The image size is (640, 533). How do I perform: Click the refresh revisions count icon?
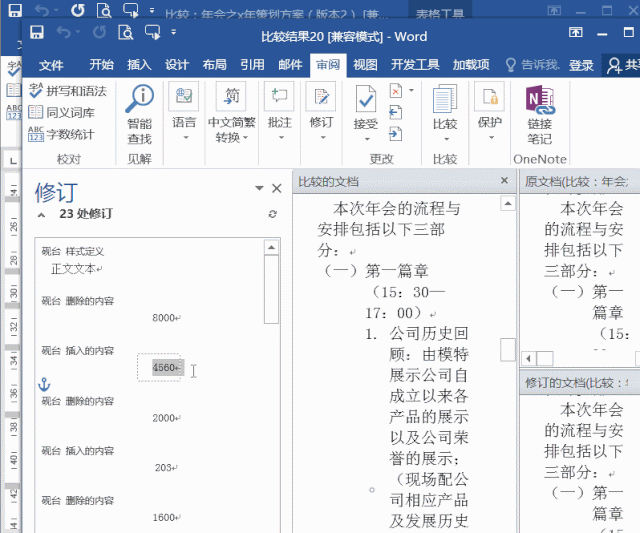(x=273, y=214)
